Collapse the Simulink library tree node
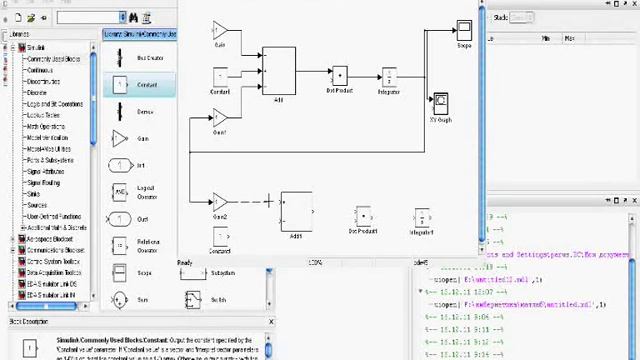 13,48
